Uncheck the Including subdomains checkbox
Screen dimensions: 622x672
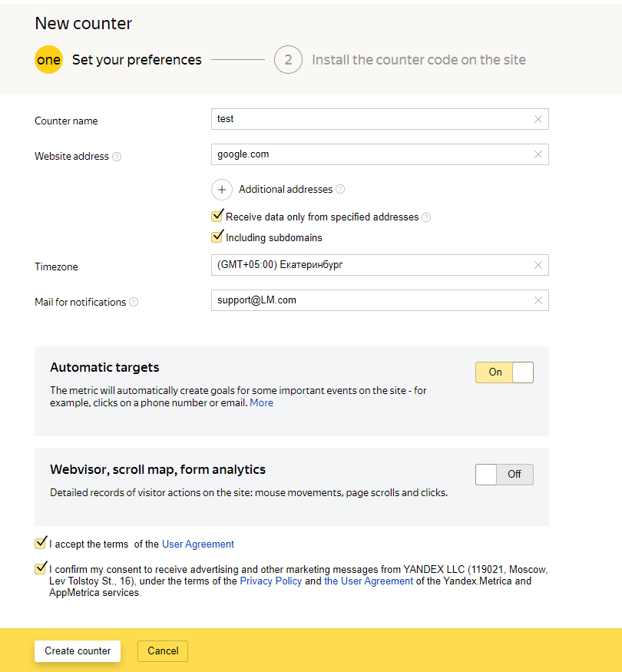click(x=217, y=237)
